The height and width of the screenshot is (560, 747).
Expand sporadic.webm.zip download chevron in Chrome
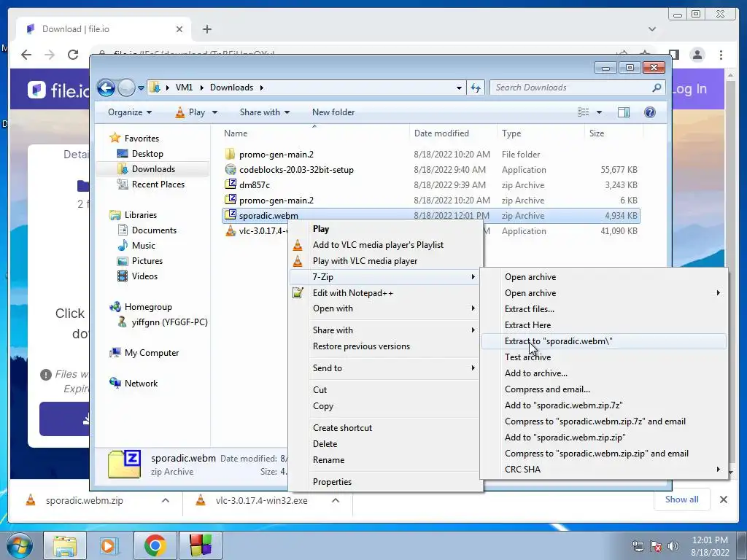[x=166, y=500]
